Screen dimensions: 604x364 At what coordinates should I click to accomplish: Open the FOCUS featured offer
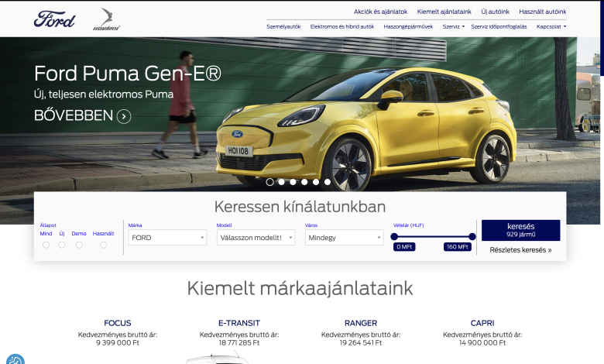pos(118,323)
